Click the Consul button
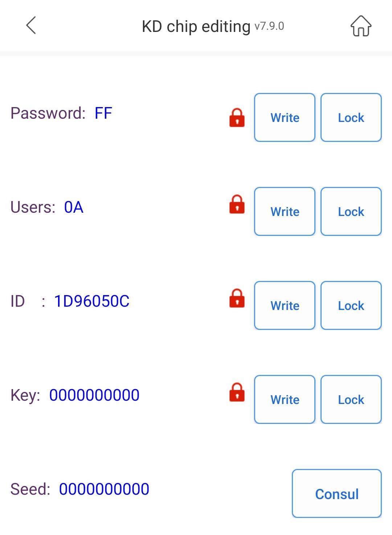 [x=337, y=494]
